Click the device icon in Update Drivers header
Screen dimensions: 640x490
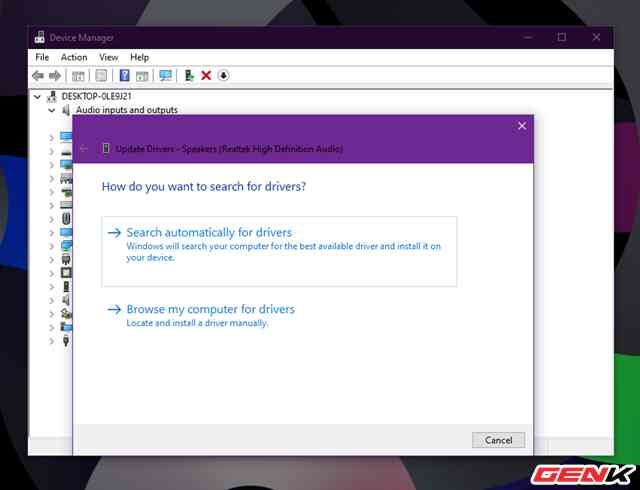(x=106, y=148)
